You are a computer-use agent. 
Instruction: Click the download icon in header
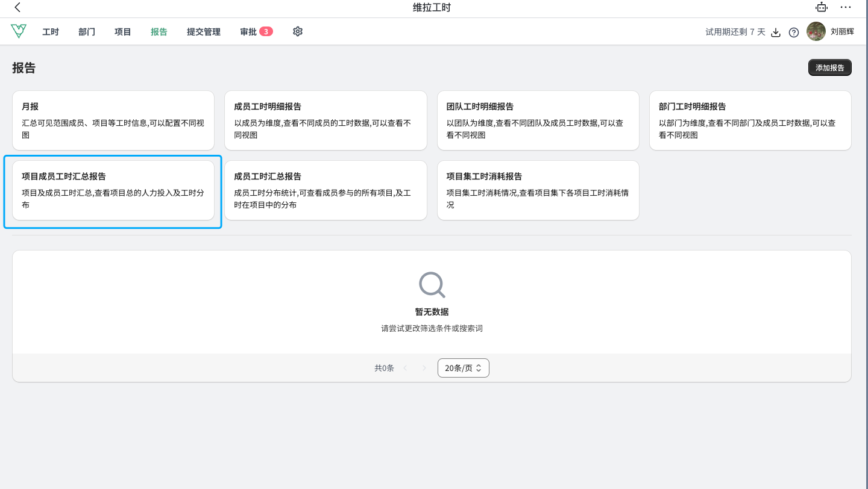pyautogui.click(x=776, y=33)
